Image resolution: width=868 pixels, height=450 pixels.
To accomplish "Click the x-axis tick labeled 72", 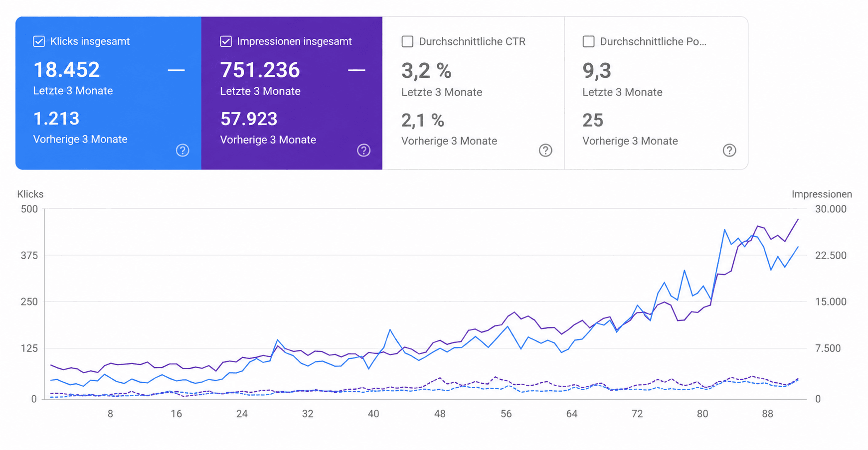I will [x=637, y=414].
